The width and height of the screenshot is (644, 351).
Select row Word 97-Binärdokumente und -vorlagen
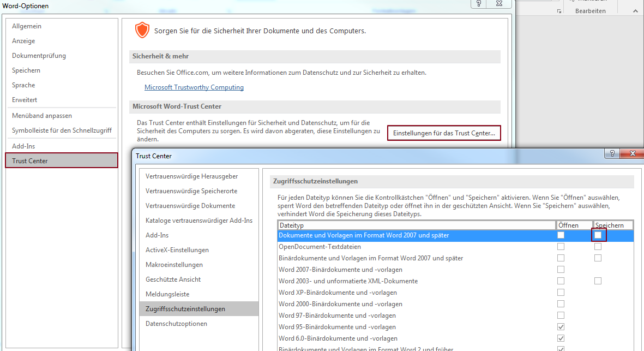455,316
